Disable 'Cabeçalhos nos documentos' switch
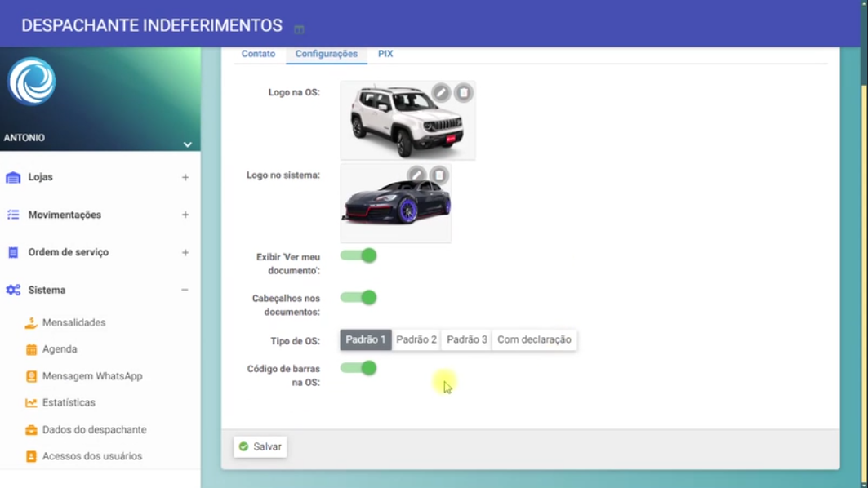Screen dimensions: 868x488 point(359,298)
